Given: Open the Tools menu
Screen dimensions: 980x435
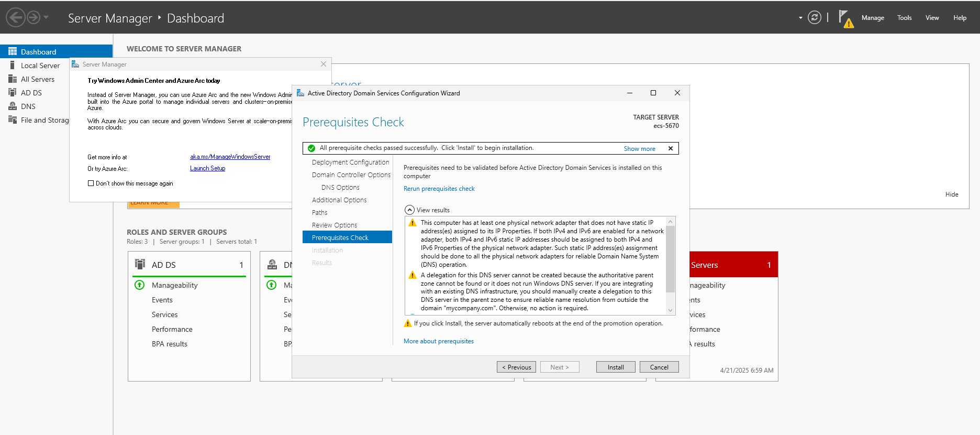Looking at the screenshot, I should point(904,18).
